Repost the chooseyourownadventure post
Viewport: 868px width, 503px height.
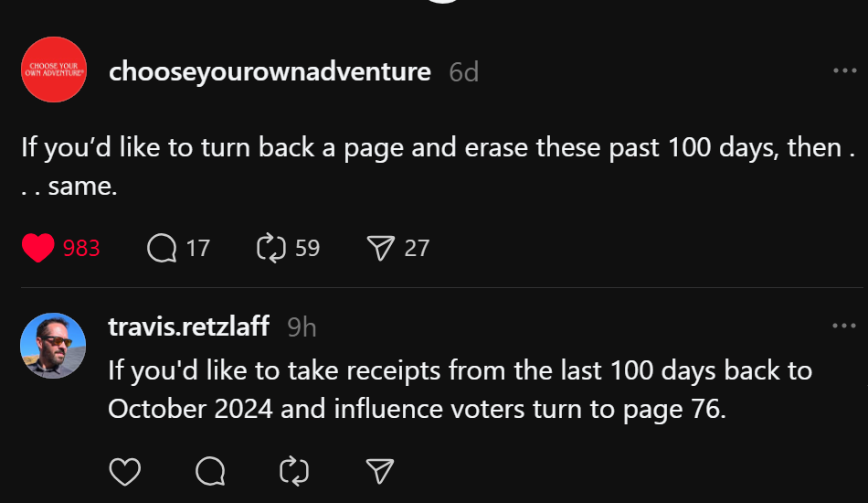[272, 248]
